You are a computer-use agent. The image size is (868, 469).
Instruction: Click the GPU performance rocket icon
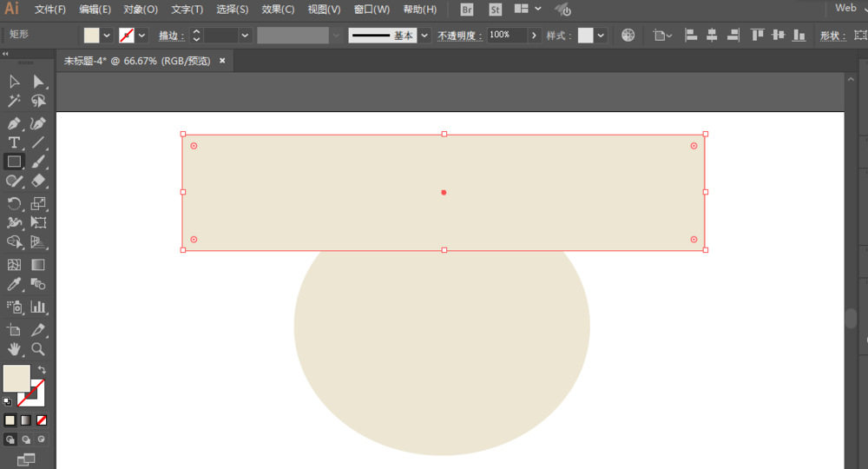[x=563, y=10]
